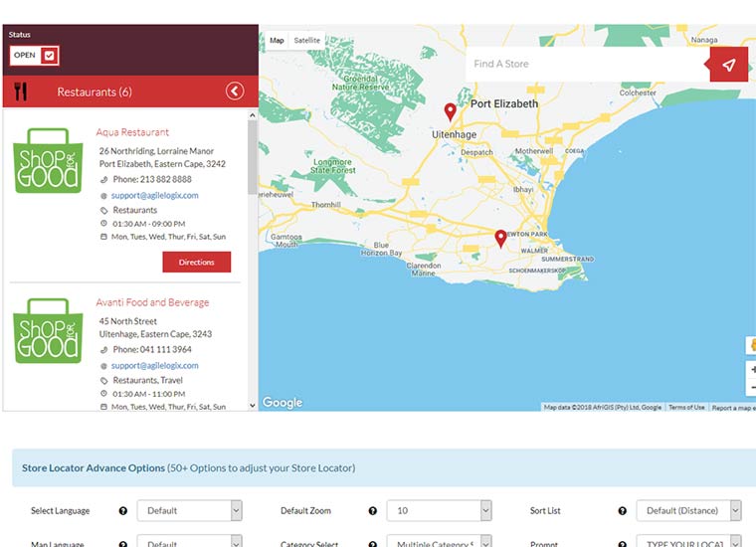Click the help icon next to Default Zoom

(x=373, y=511)
